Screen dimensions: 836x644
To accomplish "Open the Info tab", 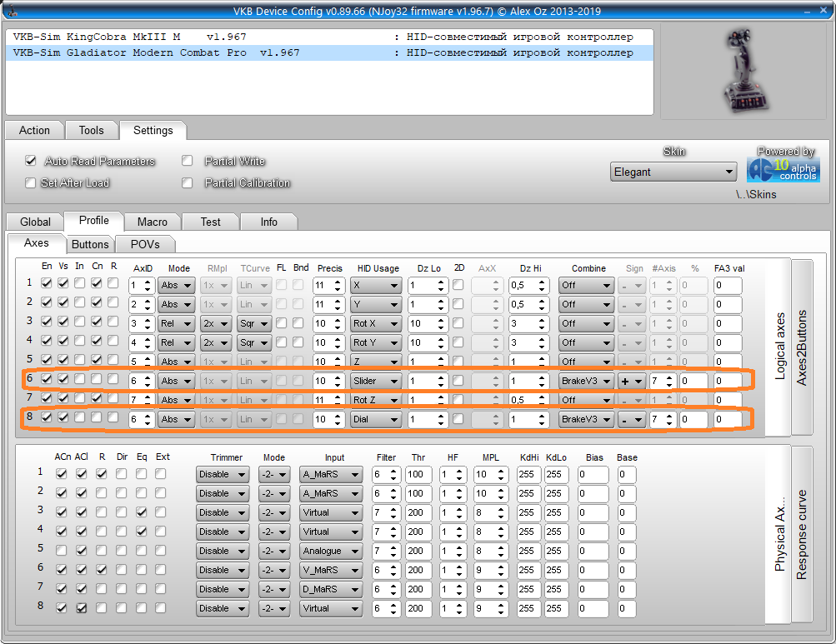I will [268, 222].
